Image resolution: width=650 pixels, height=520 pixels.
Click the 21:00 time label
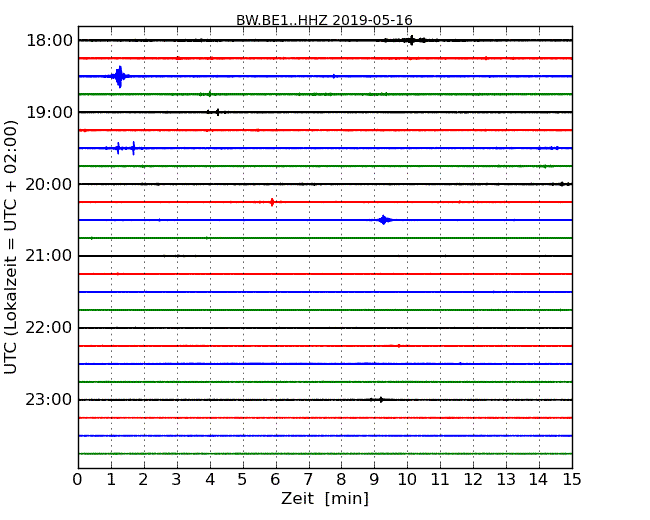click(x=49, y=256)
